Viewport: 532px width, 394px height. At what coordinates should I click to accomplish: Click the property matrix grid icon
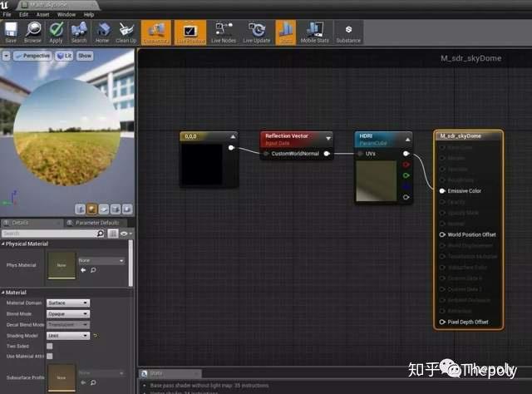113,233
